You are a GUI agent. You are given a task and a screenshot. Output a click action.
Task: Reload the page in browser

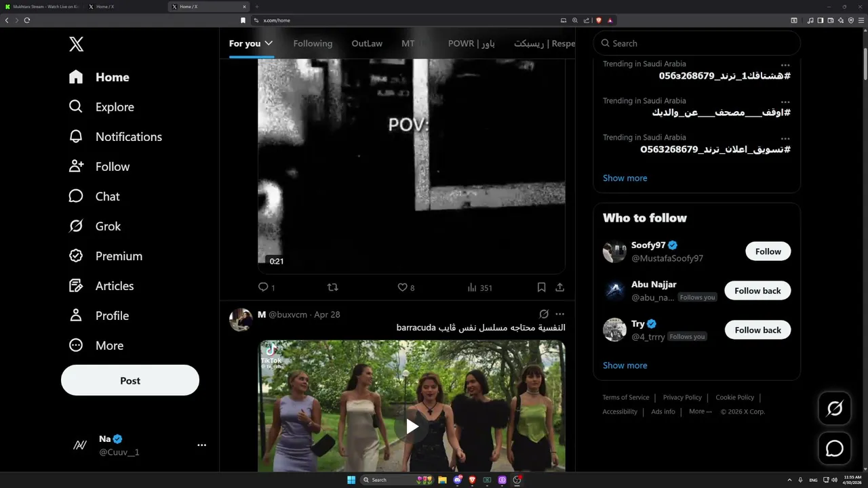coord(27,20)
